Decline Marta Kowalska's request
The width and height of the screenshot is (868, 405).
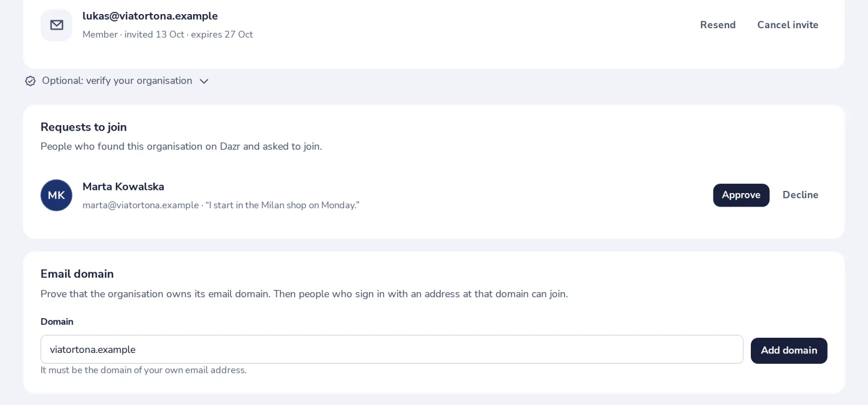800,195
